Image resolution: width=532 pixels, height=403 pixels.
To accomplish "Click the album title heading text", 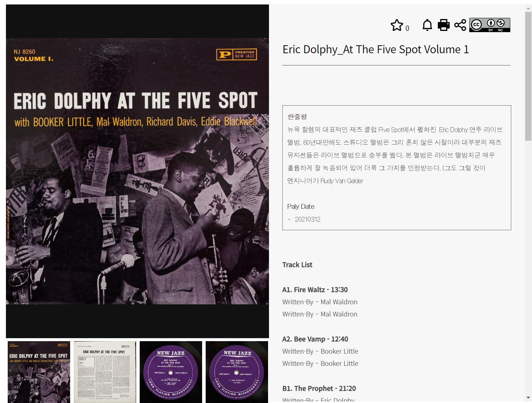I will click(x=376, y=49).
